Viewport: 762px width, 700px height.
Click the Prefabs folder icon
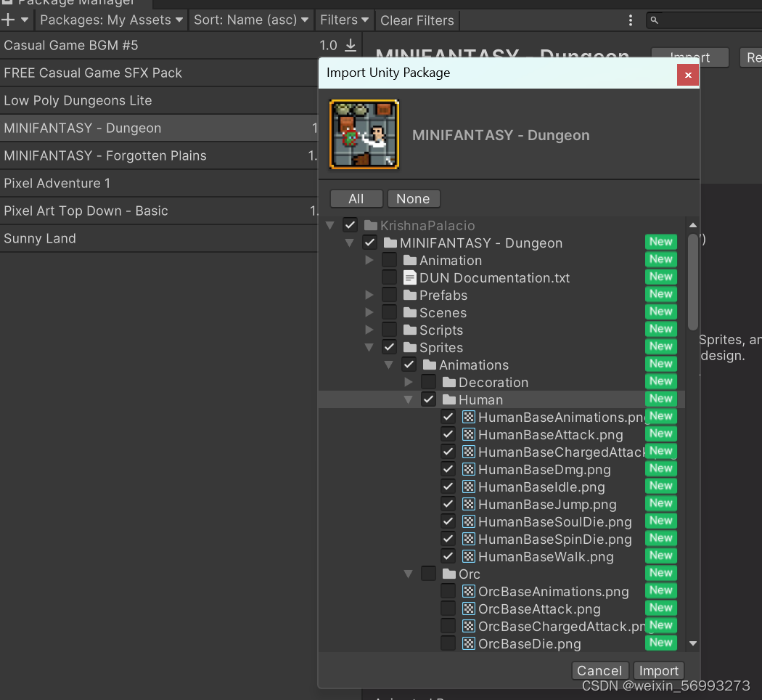(x=410, y=295)
